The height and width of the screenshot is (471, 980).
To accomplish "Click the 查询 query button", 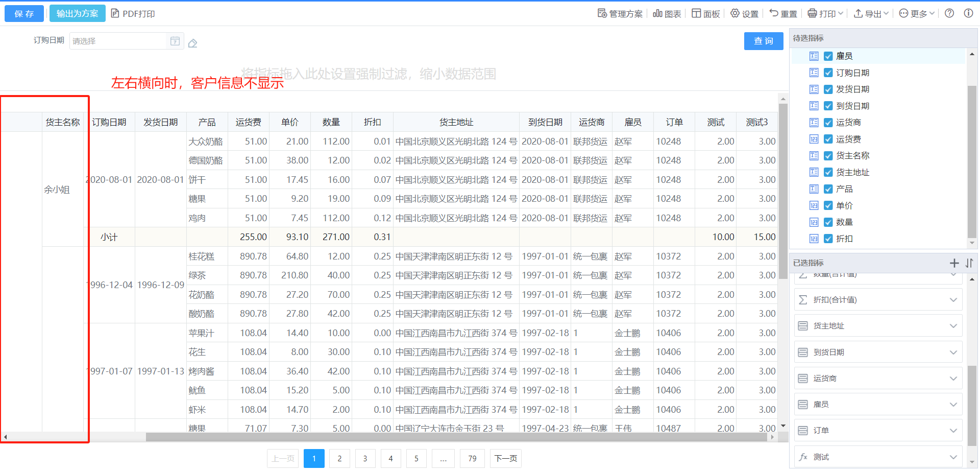I will 764,41.
